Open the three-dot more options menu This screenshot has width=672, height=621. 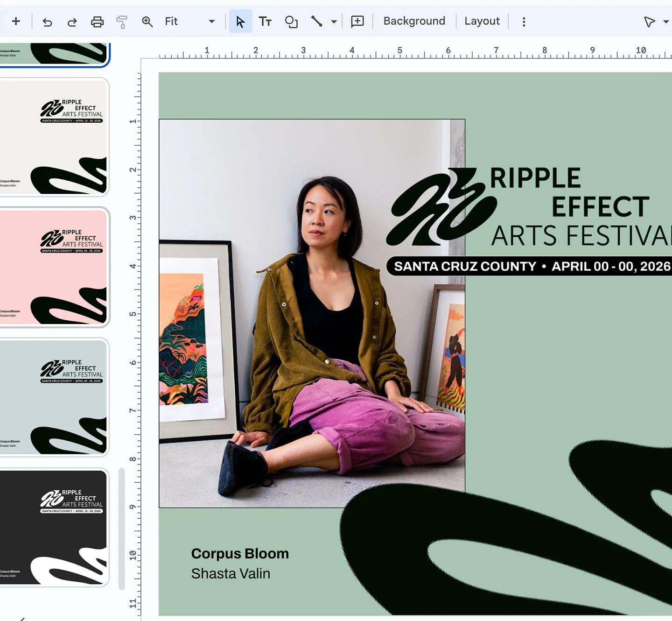tap(524, 21)
